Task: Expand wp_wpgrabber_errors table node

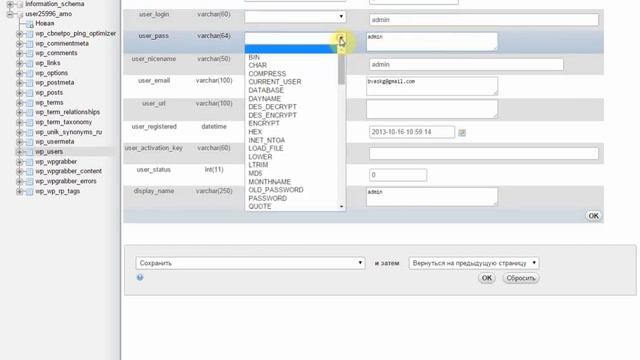Action: pos(19,181)
